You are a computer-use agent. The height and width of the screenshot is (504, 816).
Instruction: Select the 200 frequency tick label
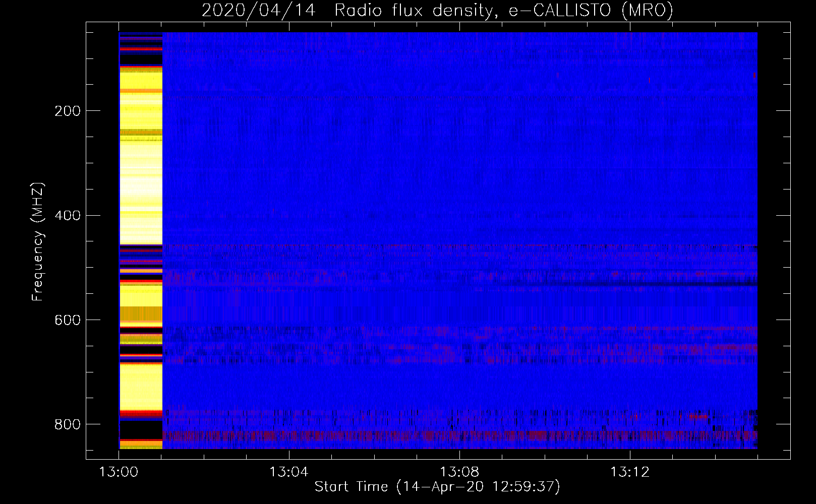(67, 111)
